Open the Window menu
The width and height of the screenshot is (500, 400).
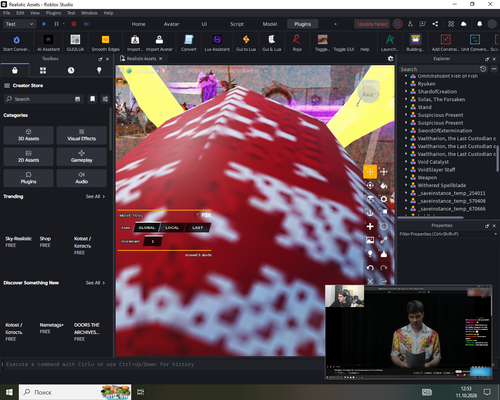89,13
